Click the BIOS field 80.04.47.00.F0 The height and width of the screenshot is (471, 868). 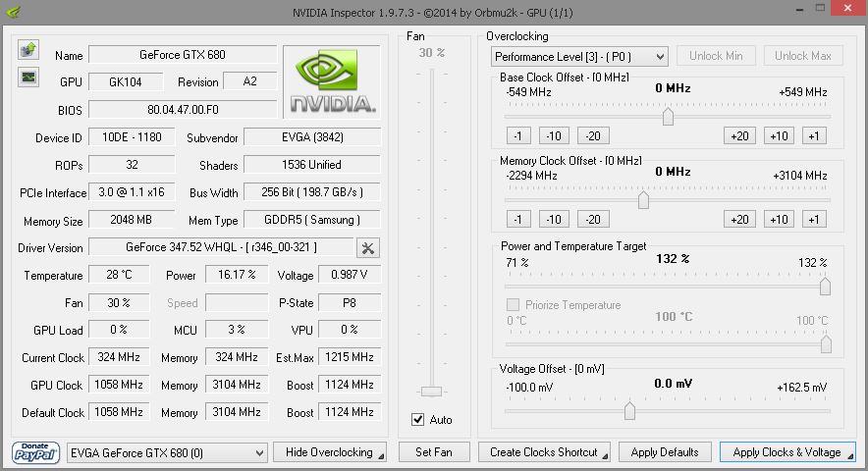[x=183, y=110]
